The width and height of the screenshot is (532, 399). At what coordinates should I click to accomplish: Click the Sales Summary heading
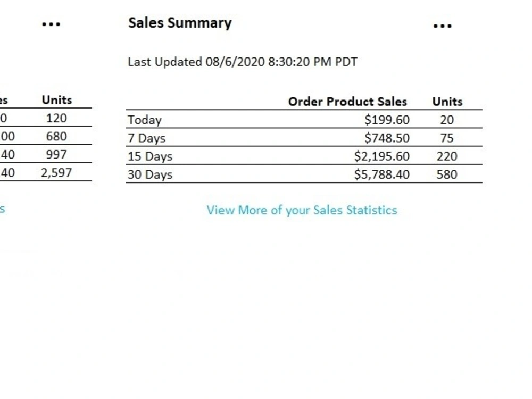click(x=180, y=23)
